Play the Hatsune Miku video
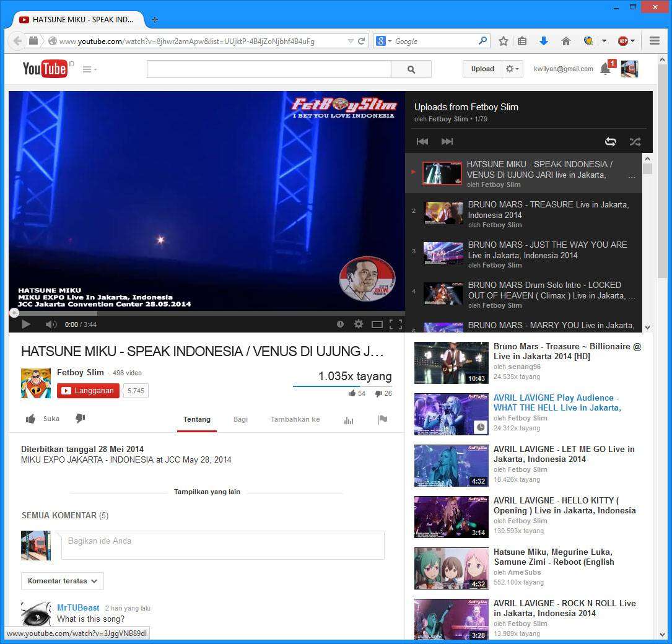 click(26, 324)
